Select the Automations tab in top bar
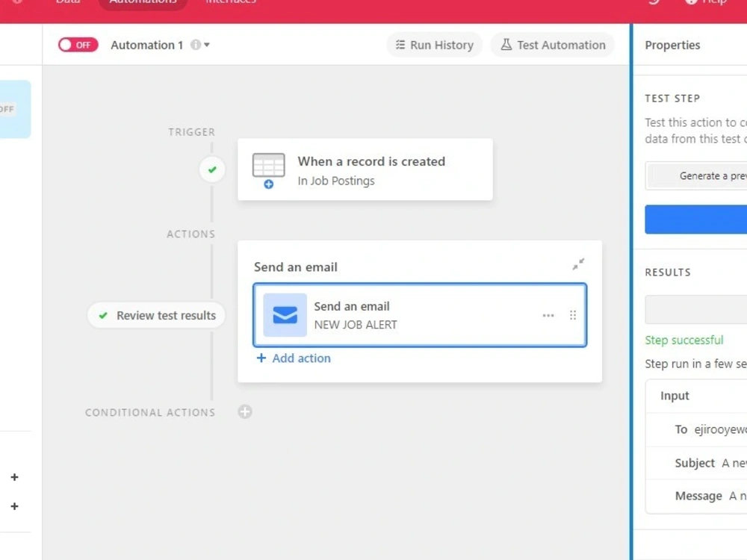The width and height of the screenshot is (747, 560). pos(143,2)
